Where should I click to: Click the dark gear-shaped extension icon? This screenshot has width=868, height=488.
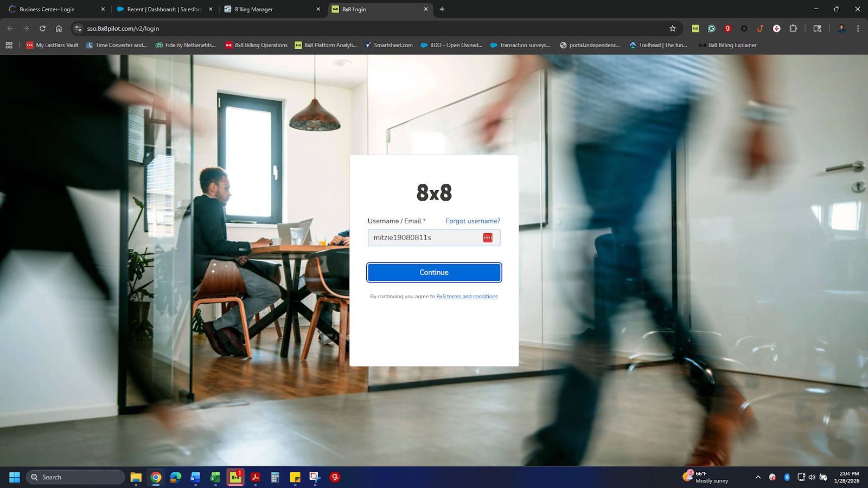click(x=744, y=28)
